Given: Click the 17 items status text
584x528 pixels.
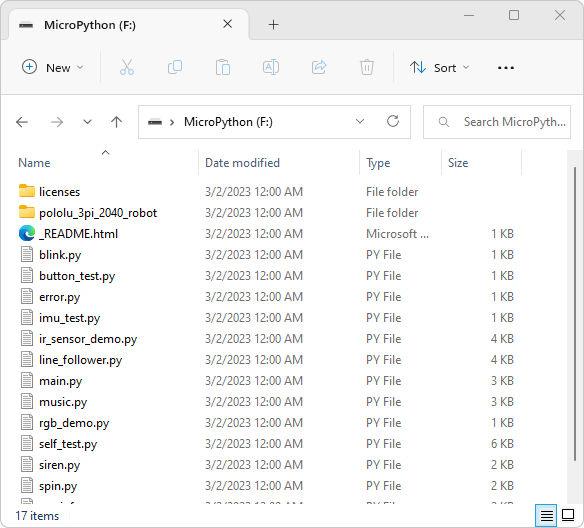Looking at the screenshot, I should pyautogui.click(x=37, y=516).
